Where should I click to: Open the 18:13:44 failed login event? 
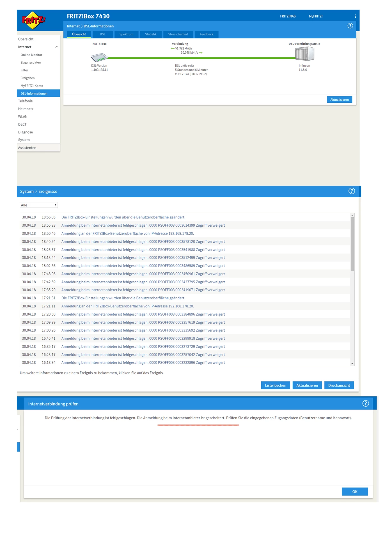click(x=185, y=257)
